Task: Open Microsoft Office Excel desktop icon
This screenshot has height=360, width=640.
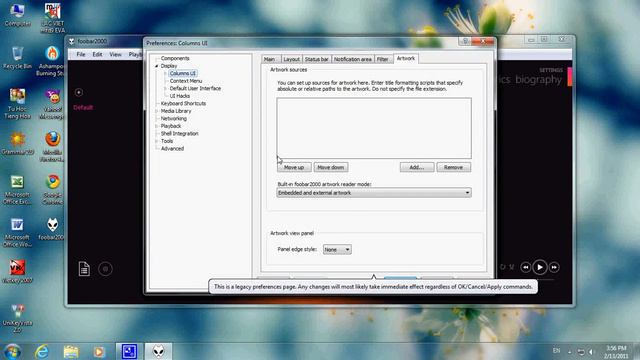Action: (x=17, y=189)
